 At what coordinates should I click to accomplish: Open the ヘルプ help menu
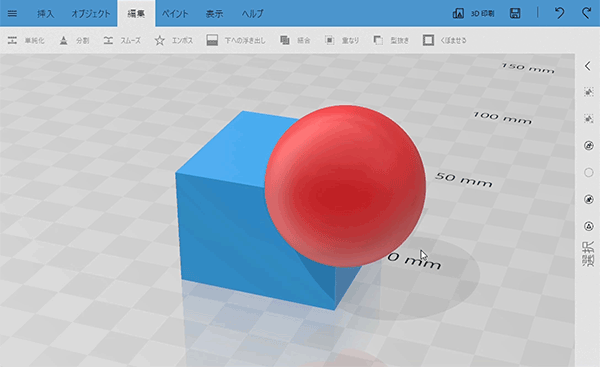(x=253, y=14)
